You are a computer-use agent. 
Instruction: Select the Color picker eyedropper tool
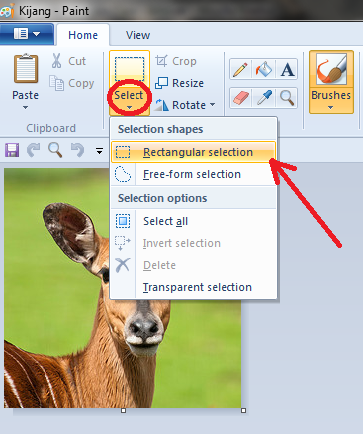[x=264, y=98]
